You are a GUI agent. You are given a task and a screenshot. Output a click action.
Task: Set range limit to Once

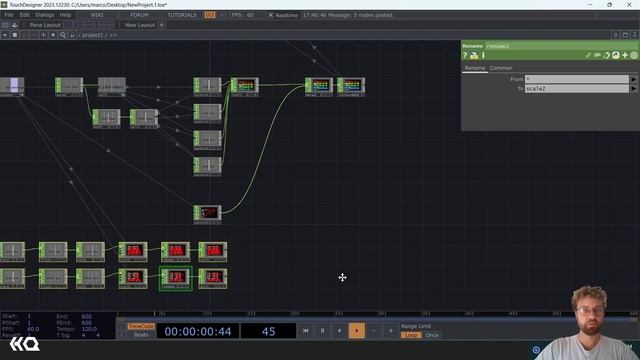(x=432, y=335)
